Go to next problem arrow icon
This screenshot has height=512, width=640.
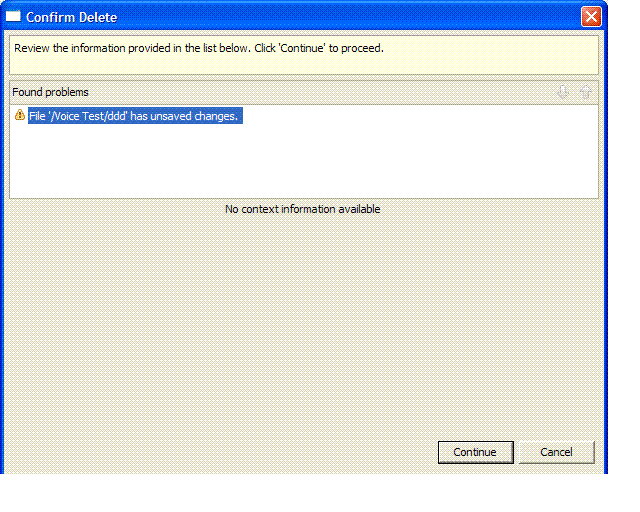click(x=563, y=92)
